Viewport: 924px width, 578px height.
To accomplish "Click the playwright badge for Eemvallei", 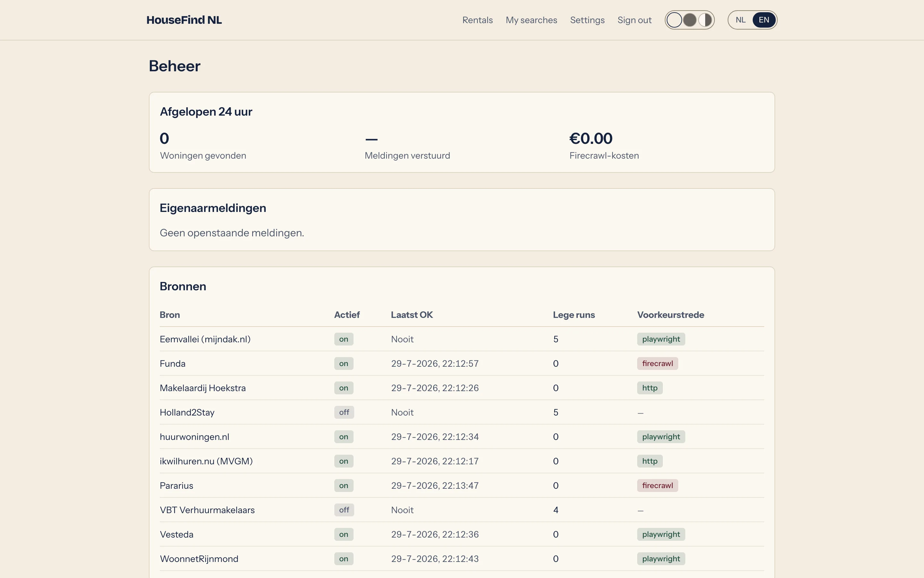I will 661,339.
